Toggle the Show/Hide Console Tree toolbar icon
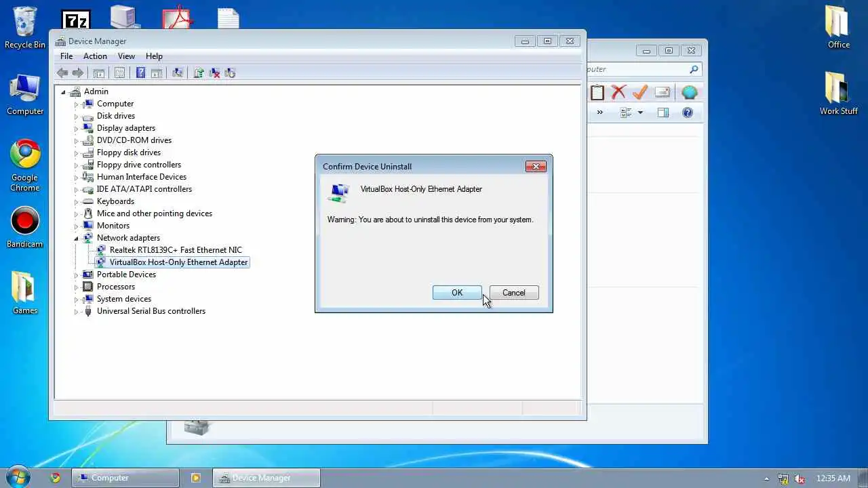The image size is (868, 488). point(99,73)
